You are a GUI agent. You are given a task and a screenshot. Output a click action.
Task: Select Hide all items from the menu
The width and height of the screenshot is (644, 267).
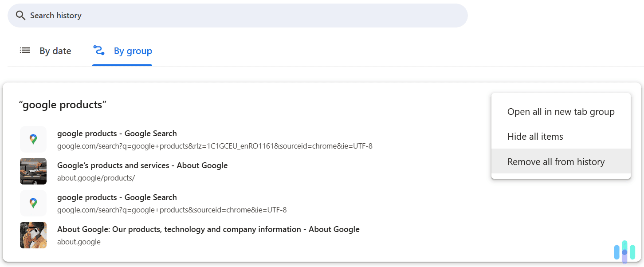click(x=535, y=136)
